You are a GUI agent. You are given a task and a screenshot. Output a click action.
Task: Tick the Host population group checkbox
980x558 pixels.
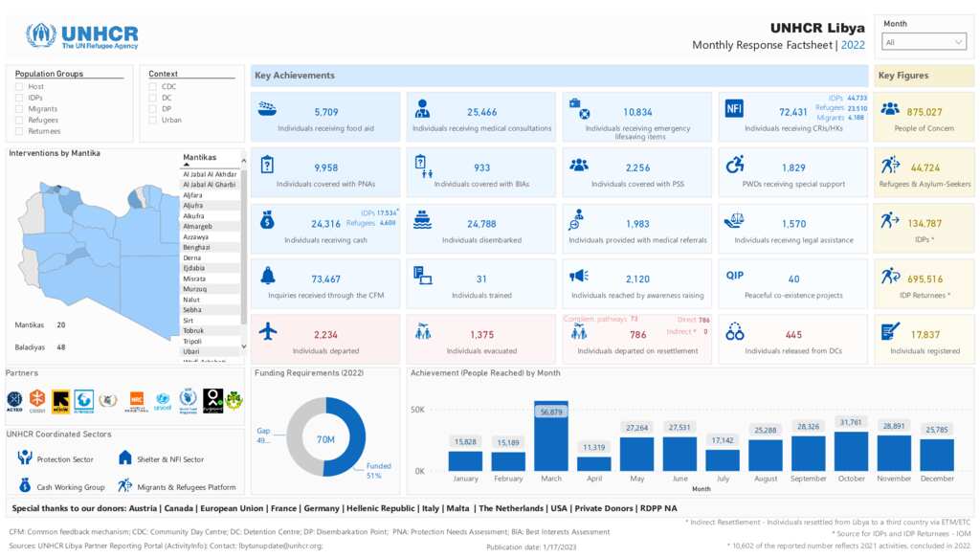[19, 87]
